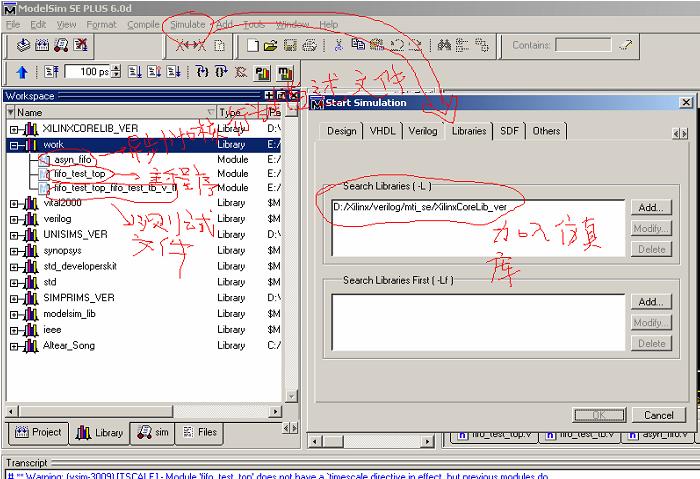Image resolution: width=700 pixels, height=479 pixels.
Task: Expand the vital2000 library node
Action: 14,204
